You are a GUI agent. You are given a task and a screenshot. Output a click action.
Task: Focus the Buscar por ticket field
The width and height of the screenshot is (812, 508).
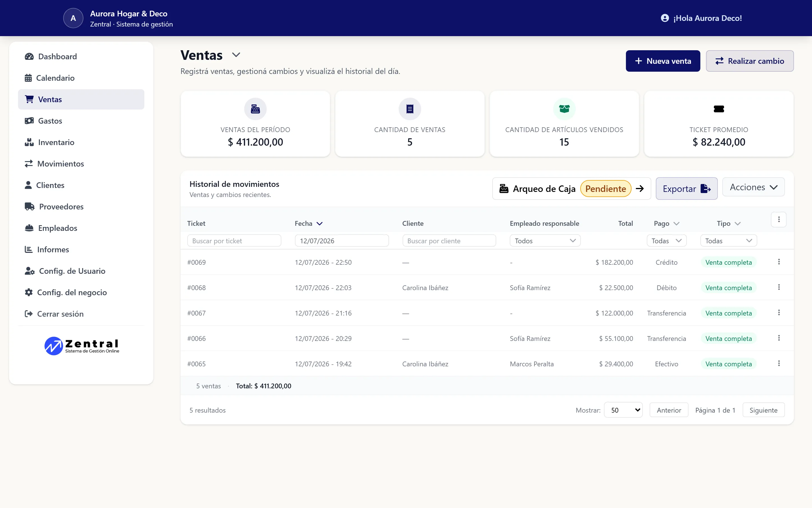coord(234,240)
